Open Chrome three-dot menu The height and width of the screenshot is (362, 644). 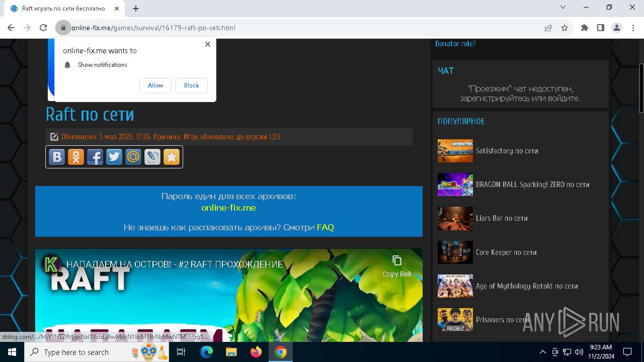point(633,28)
